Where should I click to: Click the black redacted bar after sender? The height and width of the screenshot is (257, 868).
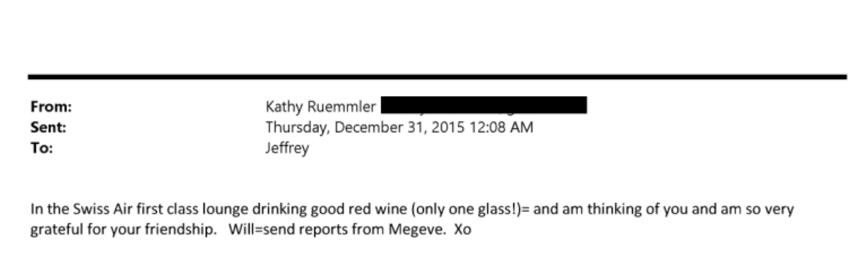pyautogui.click(x=484, y=105)
